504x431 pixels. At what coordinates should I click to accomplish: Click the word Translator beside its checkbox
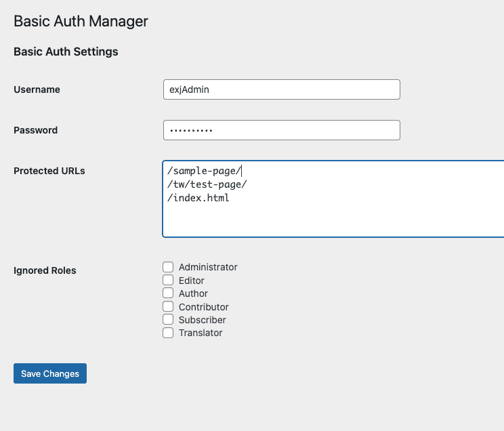coord(201,333)
